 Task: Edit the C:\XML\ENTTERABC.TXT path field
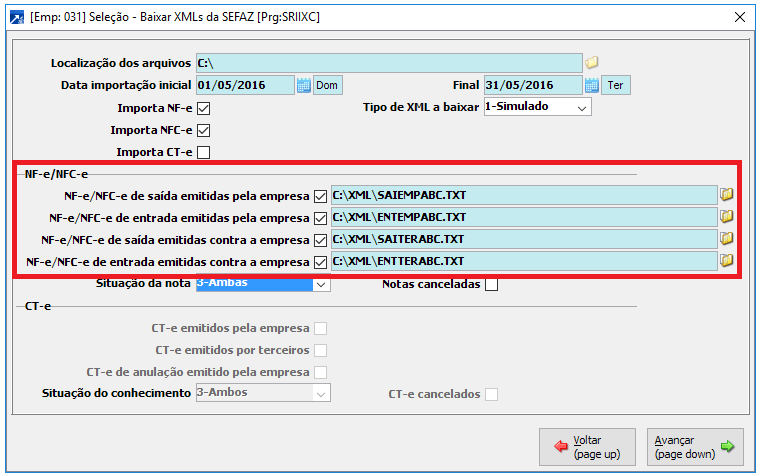pyautogui.click(x=524, y=261)
